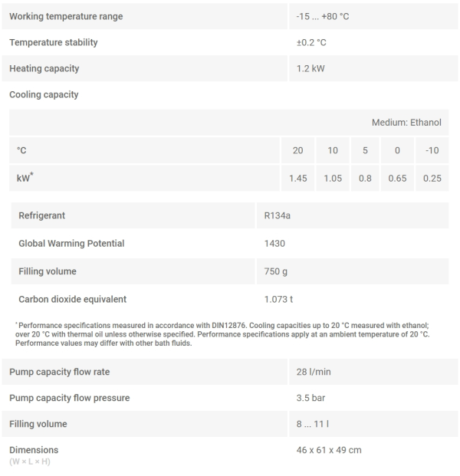Select the 28 l/min flow rate value
Screen dimensions: 460x476
(x=314, y=372)
